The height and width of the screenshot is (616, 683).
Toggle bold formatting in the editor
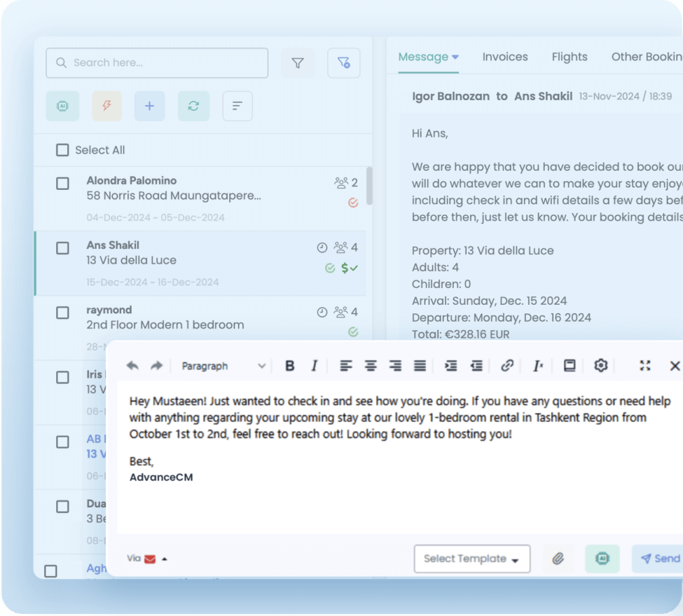point(289,366)
